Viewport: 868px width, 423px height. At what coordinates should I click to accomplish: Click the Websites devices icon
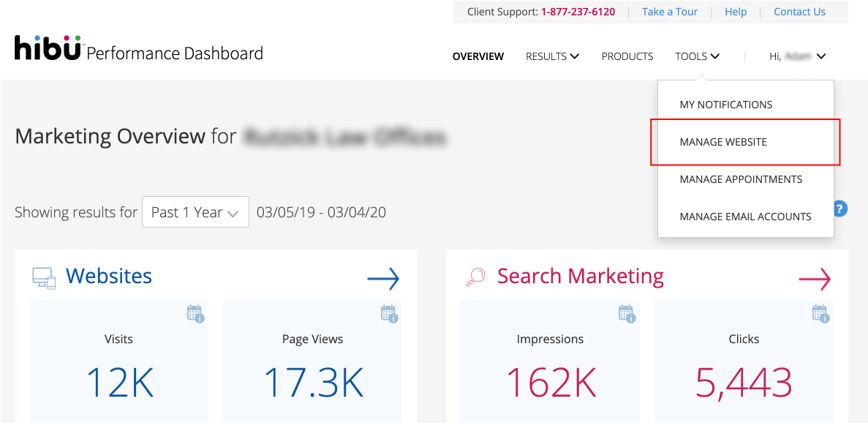[44, 277]
